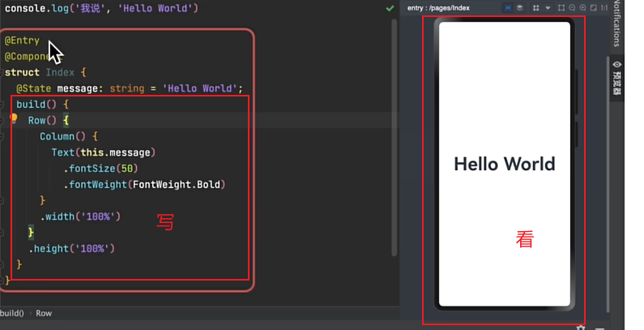Click the word Index after struct
The height and width of the screenshot is (330, 644).
click(60, 72)
